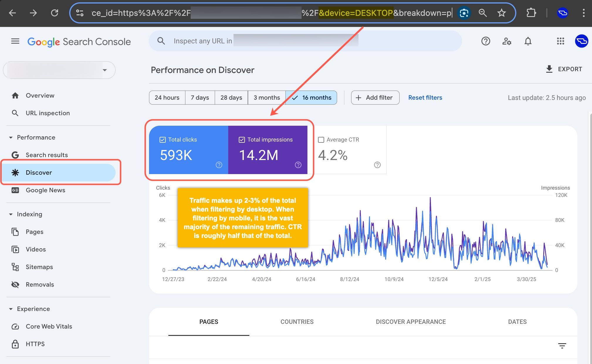Open the notifications bell

click(x=527, y=41)
